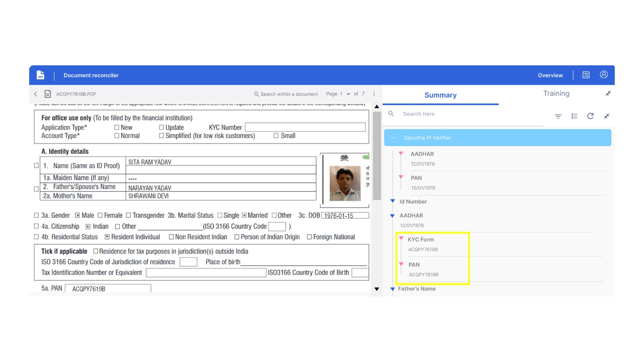Collapse panel with pin icon beside Training

point(608,94)
